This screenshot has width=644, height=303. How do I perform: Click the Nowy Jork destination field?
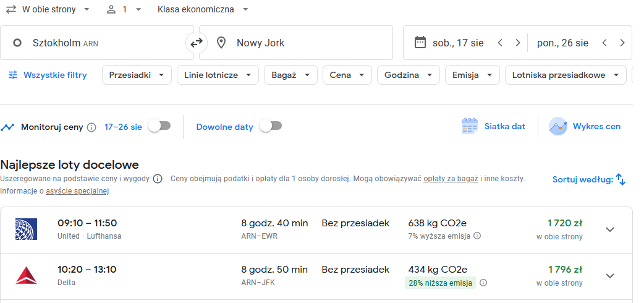click(x=296, y=43)
